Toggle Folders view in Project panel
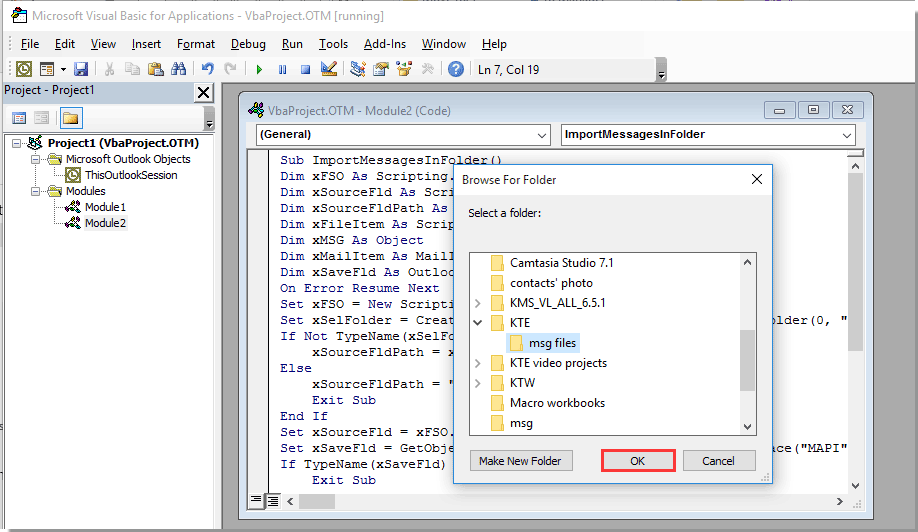This screenshot has width=918, height=532. point(70,118)
